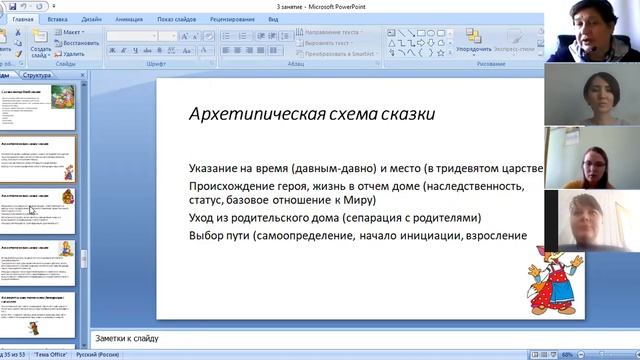Screen dimensions: 640x360
Task: Switch to Структура outline tab
Action: point(37,75)
